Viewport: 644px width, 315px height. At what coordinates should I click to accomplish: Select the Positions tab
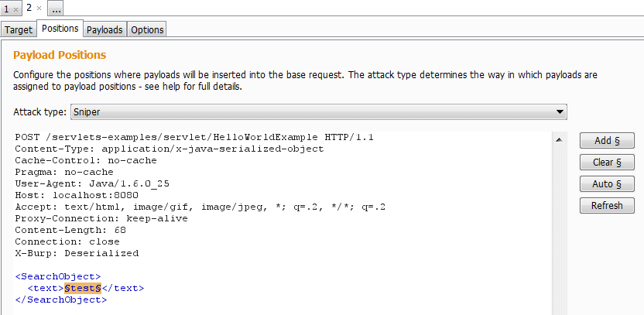[x=60, y=29]
